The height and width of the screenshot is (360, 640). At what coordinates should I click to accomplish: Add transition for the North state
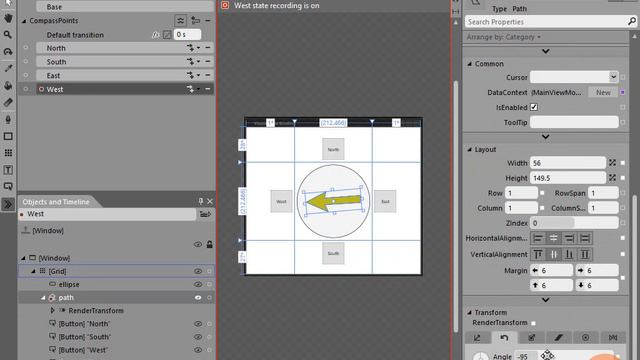point(190,48)
